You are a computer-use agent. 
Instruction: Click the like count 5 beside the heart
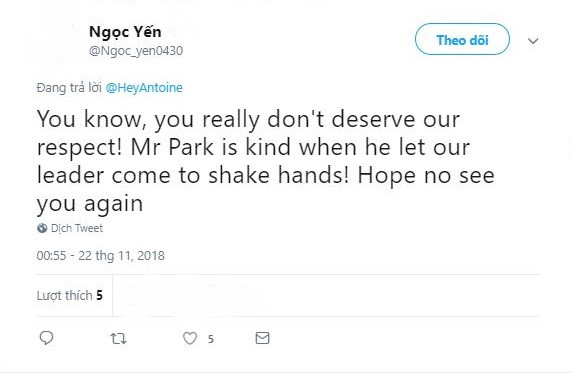click(x=210, y=339)
